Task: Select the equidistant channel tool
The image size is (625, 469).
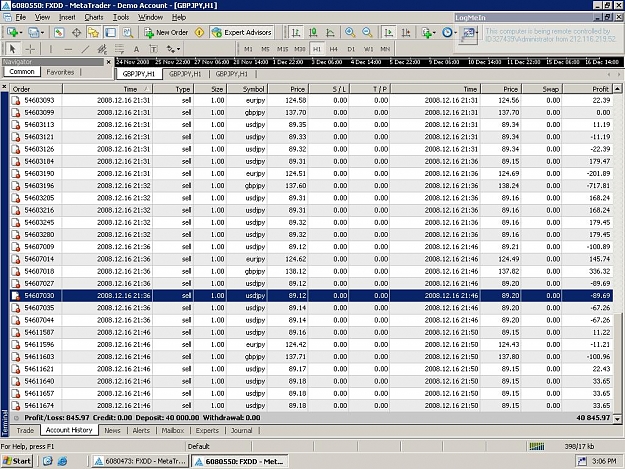Action: pyautogui.click(x=102, y=49)
